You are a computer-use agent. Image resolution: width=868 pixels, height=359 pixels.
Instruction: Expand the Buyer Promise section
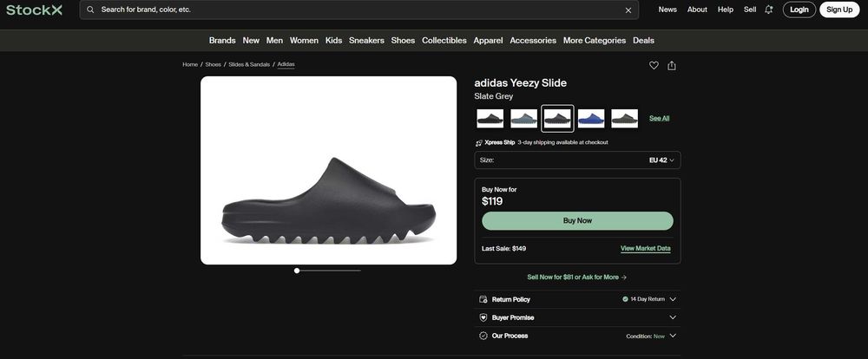673,317
